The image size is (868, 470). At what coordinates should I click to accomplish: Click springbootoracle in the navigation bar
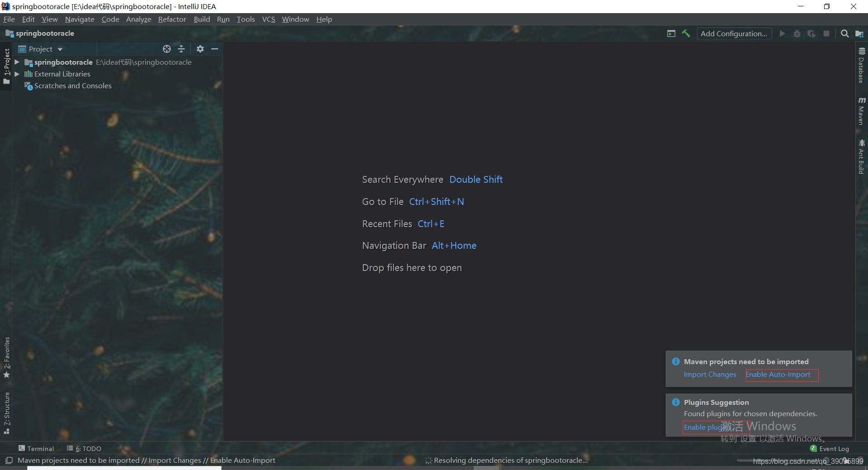coord(45,33)
